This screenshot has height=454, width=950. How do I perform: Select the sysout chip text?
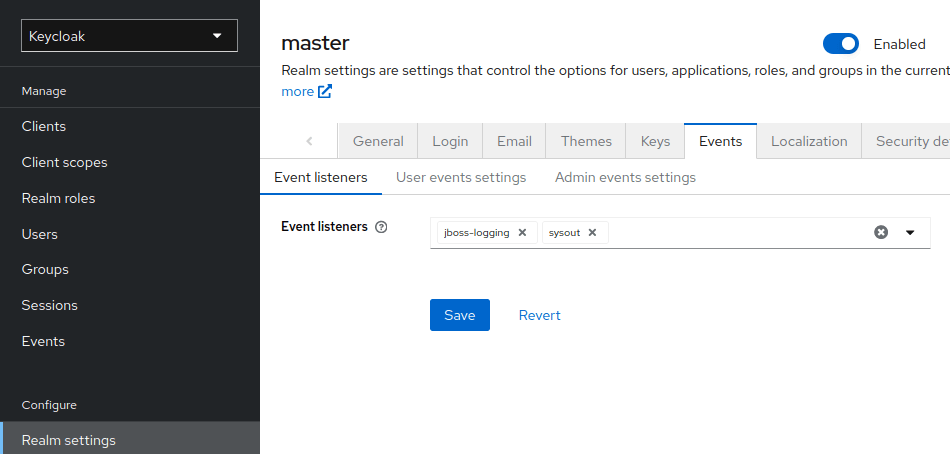[x=565, y=233]
